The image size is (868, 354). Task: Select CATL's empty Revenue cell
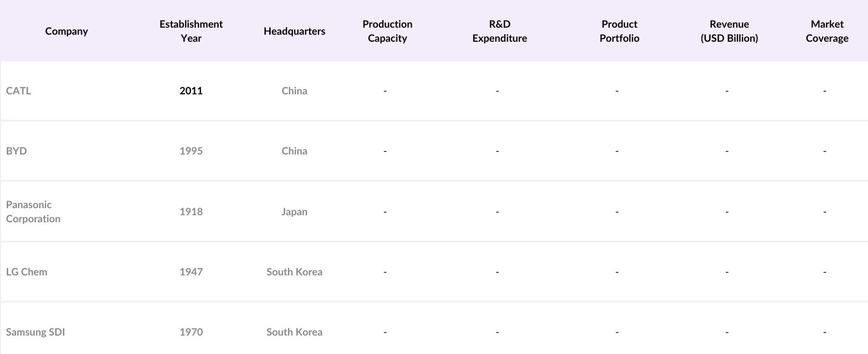click(x=726, y=91)
